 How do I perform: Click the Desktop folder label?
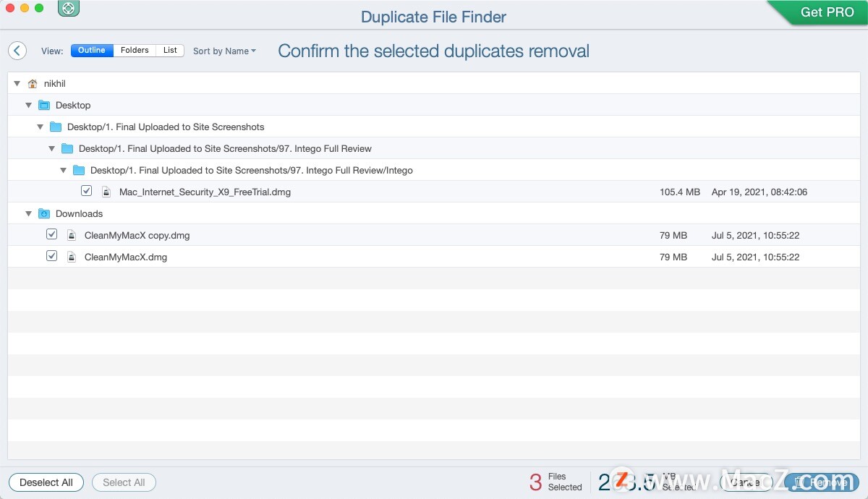(73, 106)
